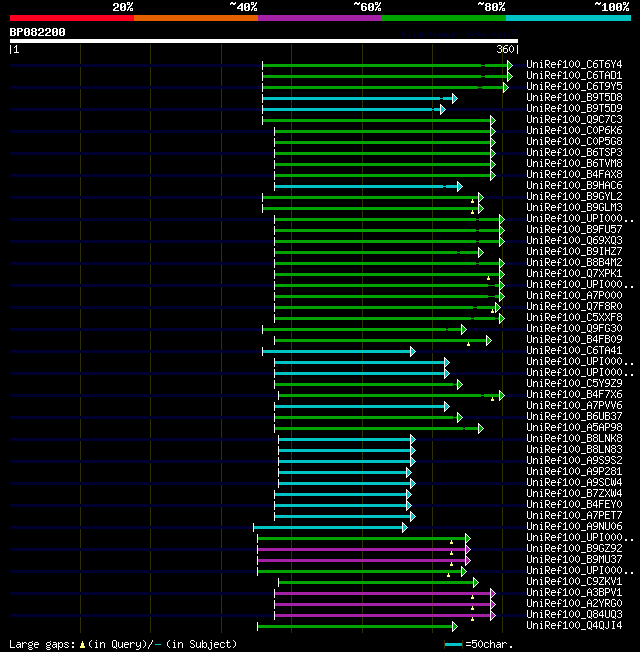The image size is (640, 652).
Task: Open the UniRef100_Q69XQ3 label
Action: coord(574,240)
